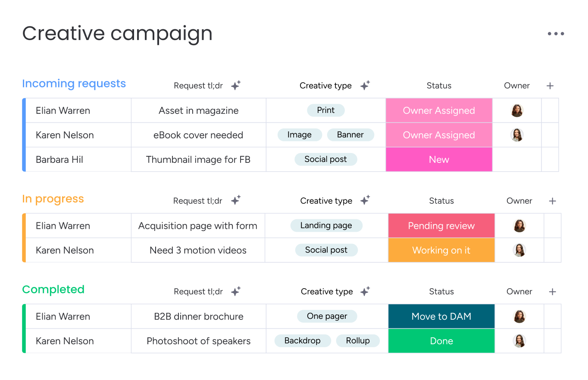588x380 pixels.
Task: Collapse the In progress group title
Action: [53, 199]
